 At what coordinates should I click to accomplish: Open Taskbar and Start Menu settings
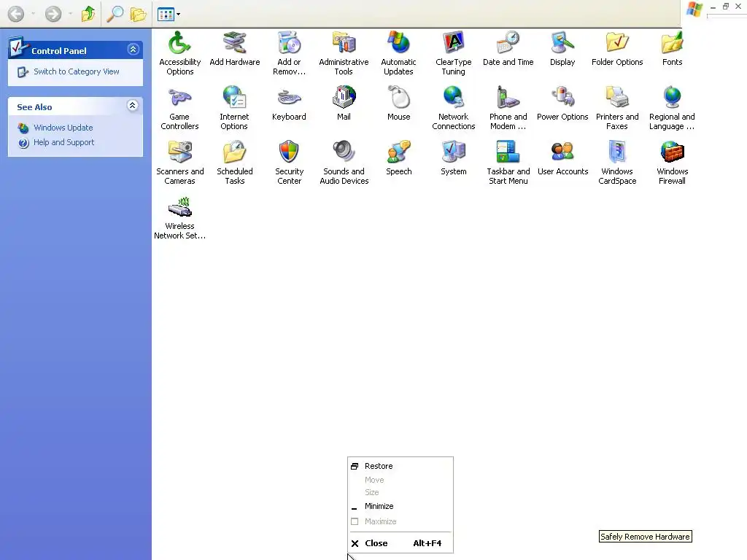[508, 163]
